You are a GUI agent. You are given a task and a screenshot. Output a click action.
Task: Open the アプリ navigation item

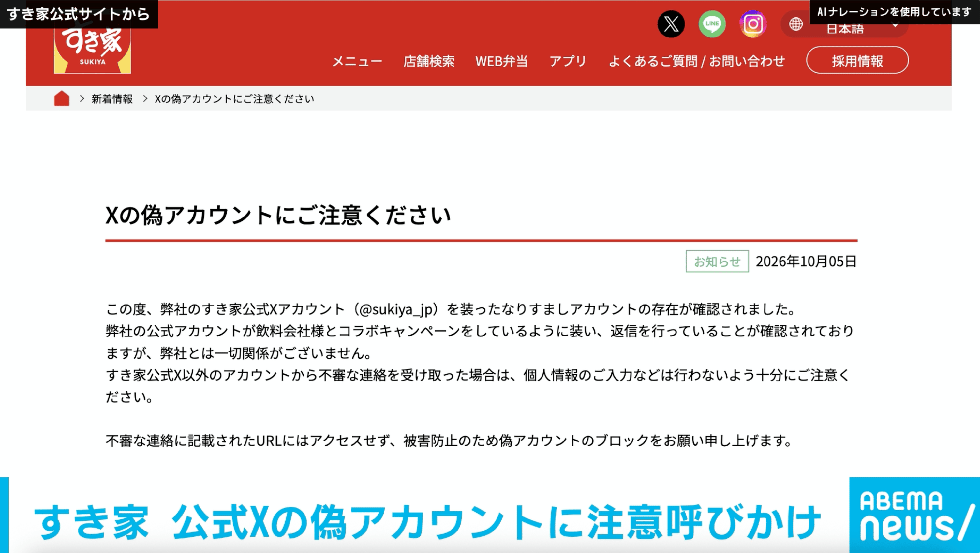[568, 61]
